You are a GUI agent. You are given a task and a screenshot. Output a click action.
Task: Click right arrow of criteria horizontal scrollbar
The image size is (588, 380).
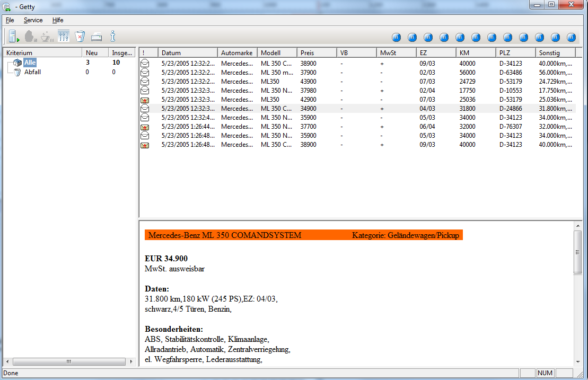(x=131, y=361)
